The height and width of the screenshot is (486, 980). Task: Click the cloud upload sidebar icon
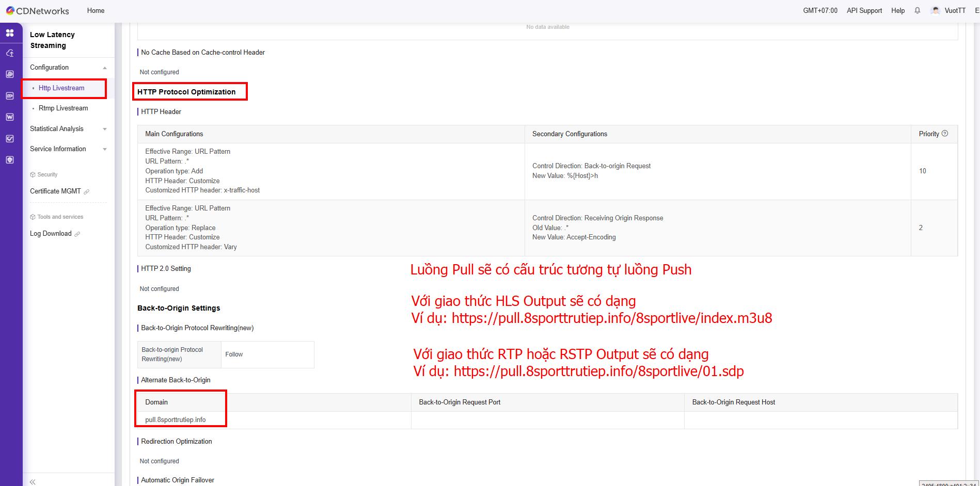pyautogui.click(x=10, y=53)
